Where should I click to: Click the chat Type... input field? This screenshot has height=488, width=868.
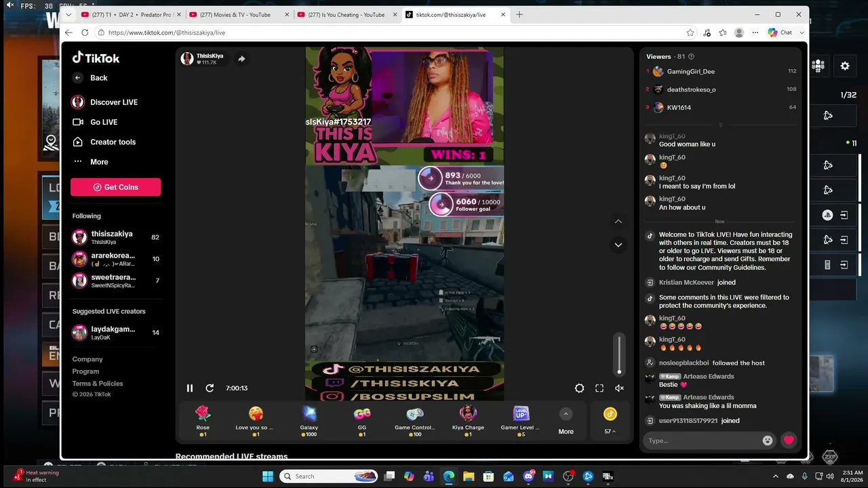(703, 441)
